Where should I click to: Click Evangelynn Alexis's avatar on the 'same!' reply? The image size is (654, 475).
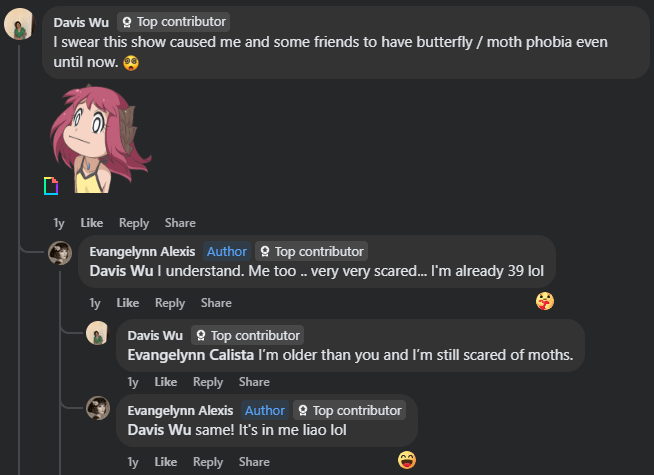pyautogui.click(x=97, y=408)
